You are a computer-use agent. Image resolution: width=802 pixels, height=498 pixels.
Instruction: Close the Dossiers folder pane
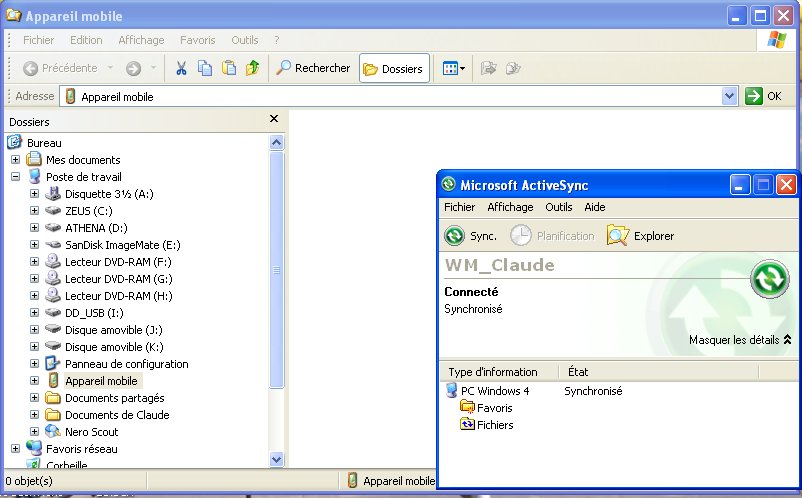pyautogui.click(x=274, y=119)
